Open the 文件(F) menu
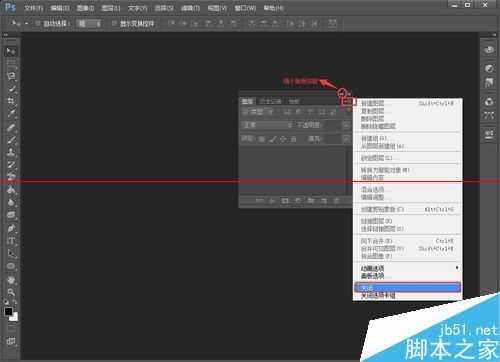 pos(34,8)
